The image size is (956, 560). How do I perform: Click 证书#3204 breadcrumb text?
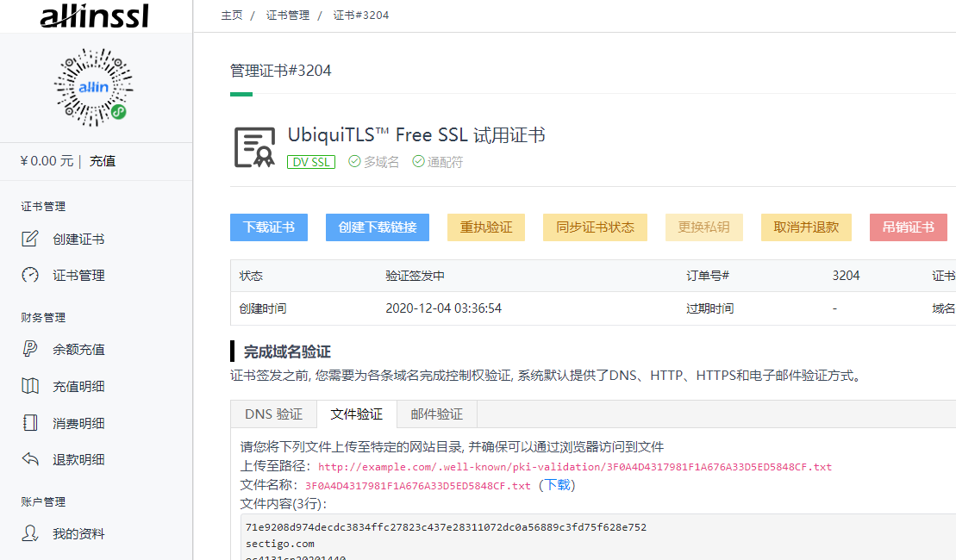pyautogui.click(x=361, y=16)
